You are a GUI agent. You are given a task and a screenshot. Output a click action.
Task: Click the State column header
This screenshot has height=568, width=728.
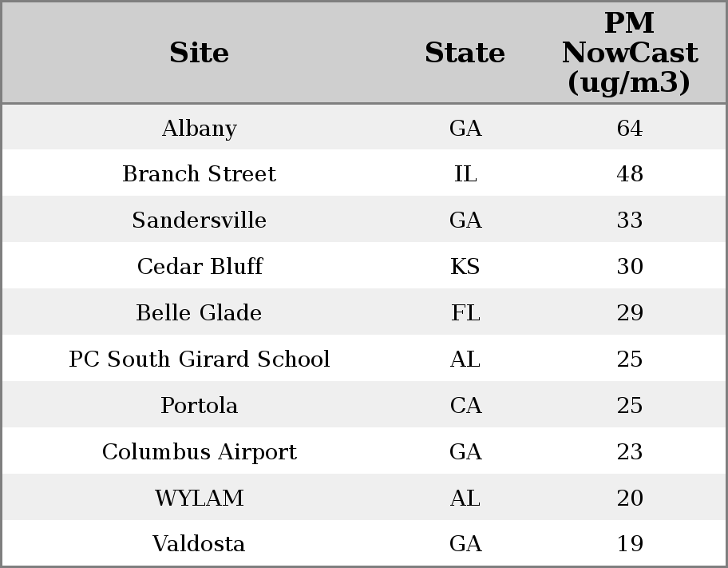coord(465,54)
